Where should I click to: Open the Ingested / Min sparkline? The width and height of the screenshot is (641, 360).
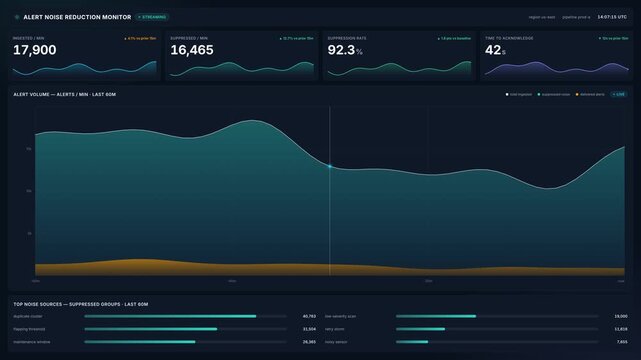(85, 68)
